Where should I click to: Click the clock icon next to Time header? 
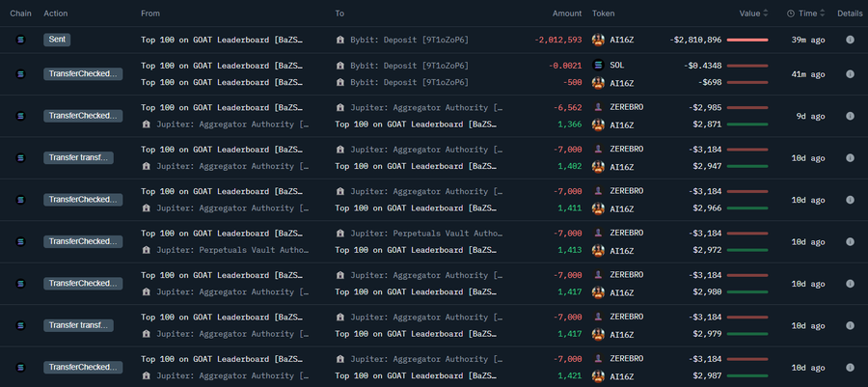pos(791,14)
